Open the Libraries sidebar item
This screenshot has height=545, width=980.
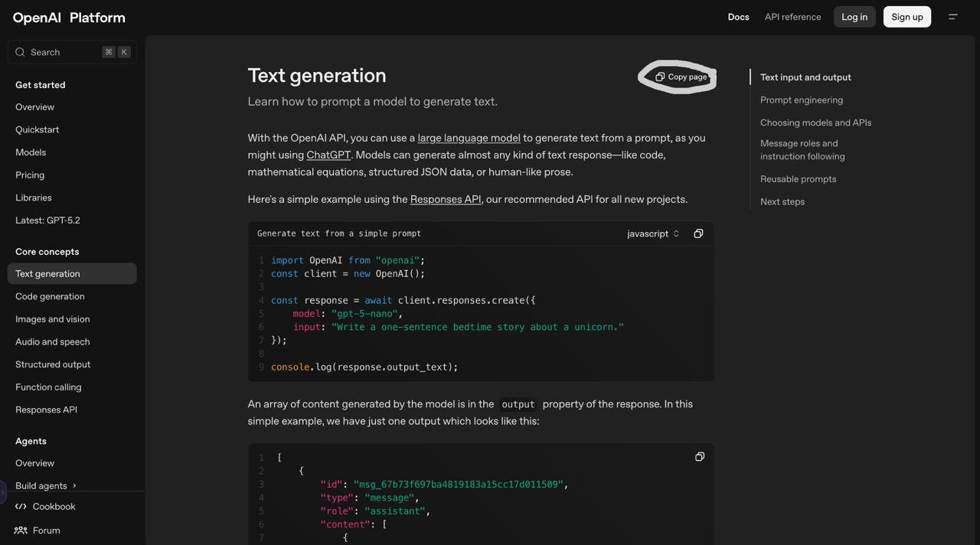click(x=34, y=197)
